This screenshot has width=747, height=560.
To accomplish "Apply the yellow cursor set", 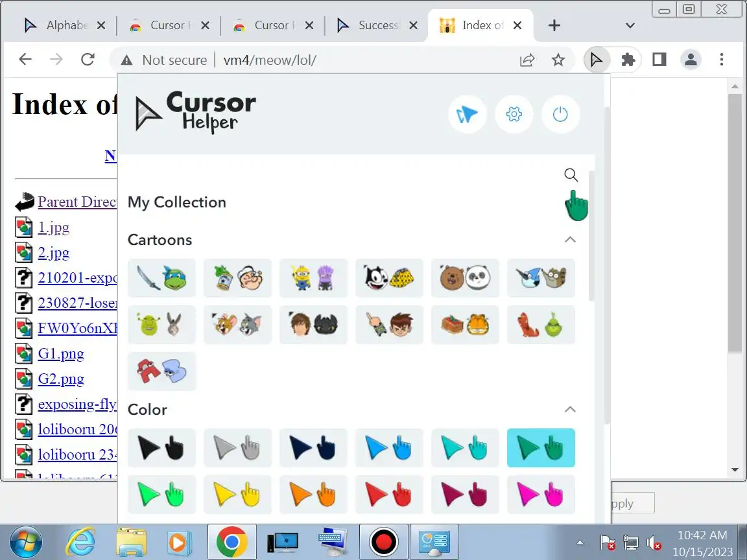I will (x=237, y=495).
